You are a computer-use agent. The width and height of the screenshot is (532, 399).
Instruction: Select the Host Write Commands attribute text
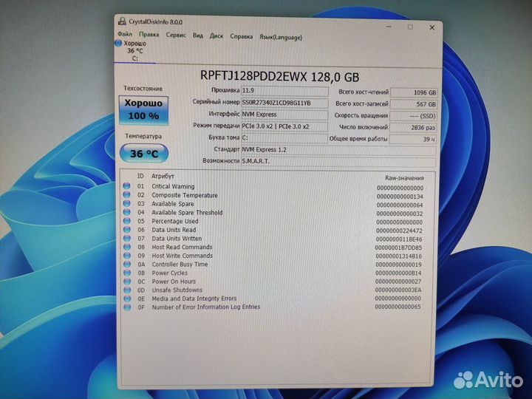(x=183, y=256)
